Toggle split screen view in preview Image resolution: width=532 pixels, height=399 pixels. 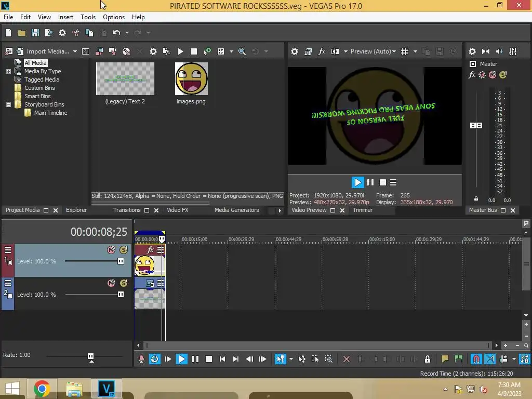coord(335,51)
